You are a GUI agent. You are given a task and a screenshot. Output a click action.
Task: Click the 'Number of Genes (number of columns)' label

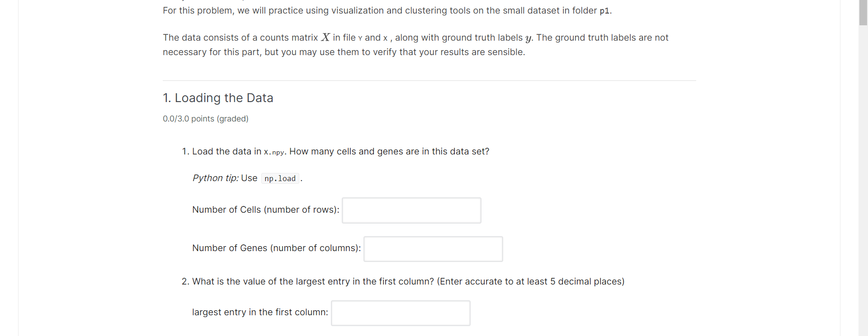point(277,248)
